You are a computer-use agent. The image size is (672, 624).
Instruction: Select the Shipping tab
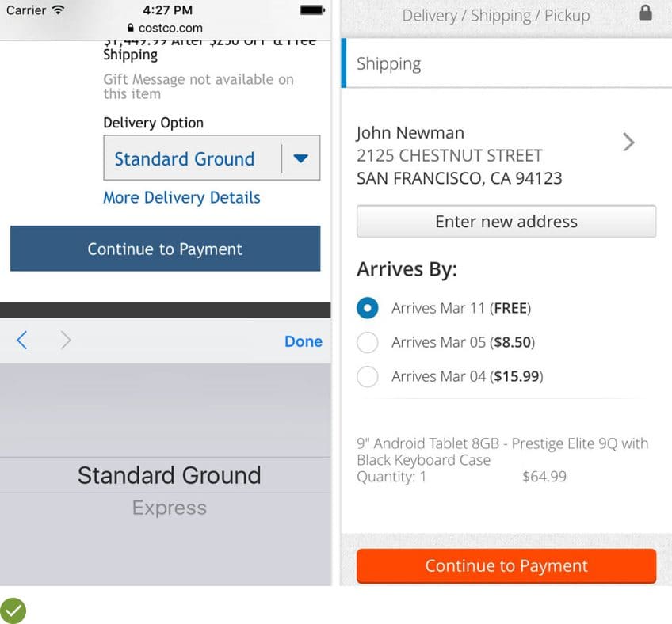click(x=389, y=64)
